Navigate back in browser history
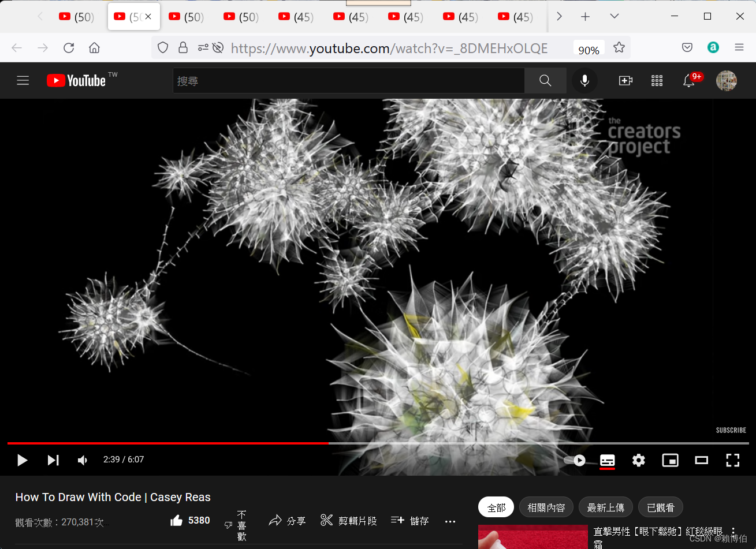This screenshot has width=756, height=549. coord(17,48)
